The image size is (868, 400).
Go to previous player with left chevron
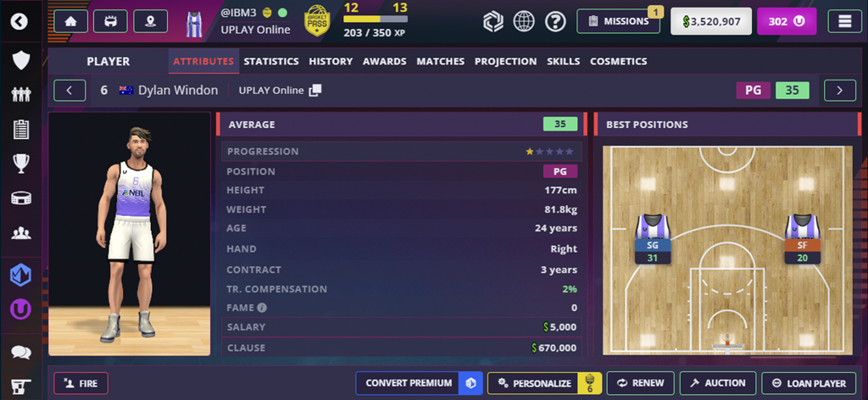tap(70, 90)
